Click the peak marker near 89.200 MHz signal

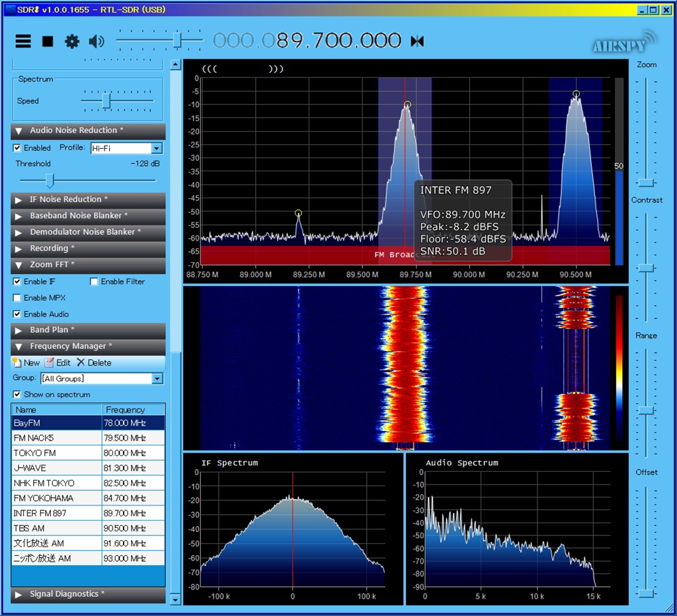tap(298, 213)
